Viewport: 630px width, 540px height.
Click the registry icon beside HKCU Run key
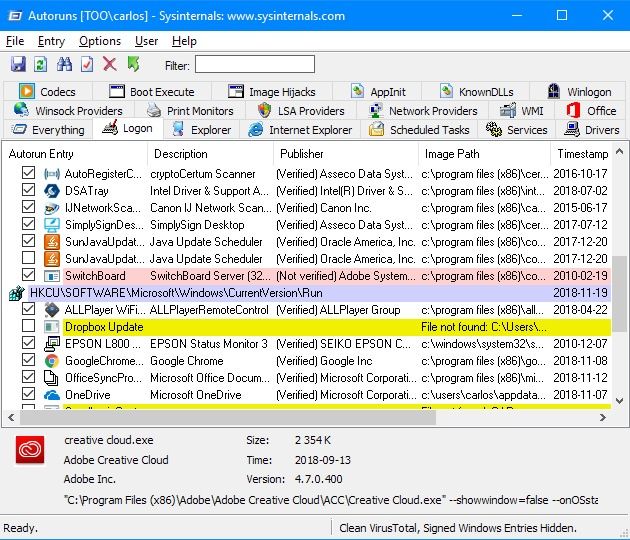coord(16,293)
